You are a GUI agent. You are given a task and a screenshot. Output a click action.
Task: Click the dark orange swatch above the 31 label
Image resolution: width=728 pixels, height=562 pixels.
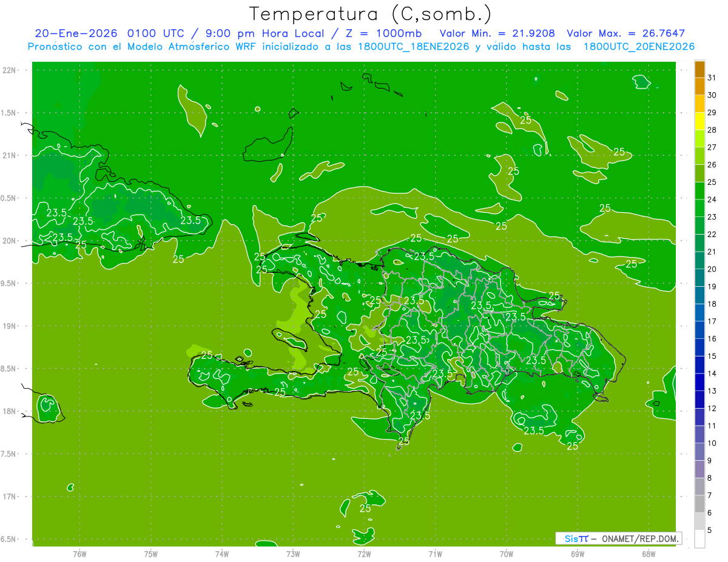point(699,69)
